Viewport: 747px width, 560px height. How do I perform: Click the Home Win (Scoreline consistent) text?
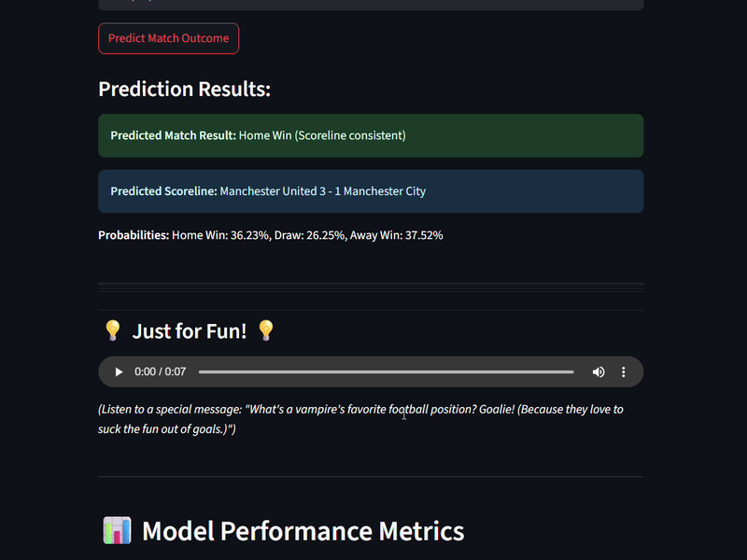[x=322, y=135]
